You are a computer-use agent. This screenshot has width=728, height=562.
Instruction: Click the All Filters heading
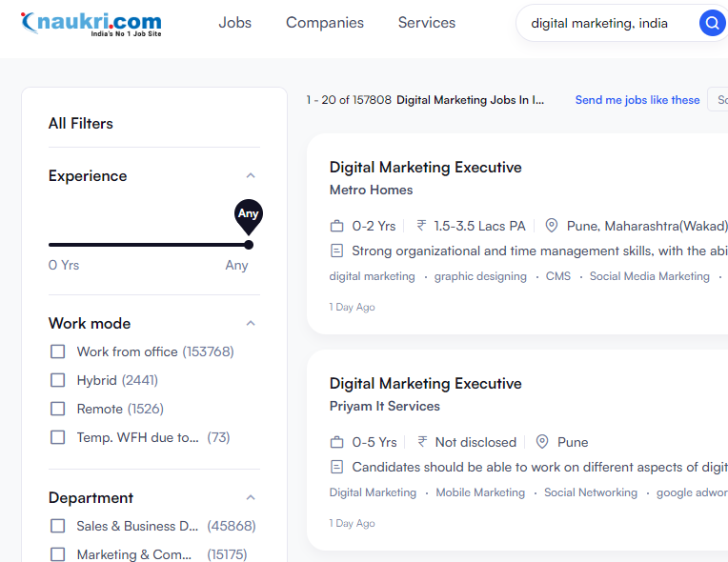point(81,124)
